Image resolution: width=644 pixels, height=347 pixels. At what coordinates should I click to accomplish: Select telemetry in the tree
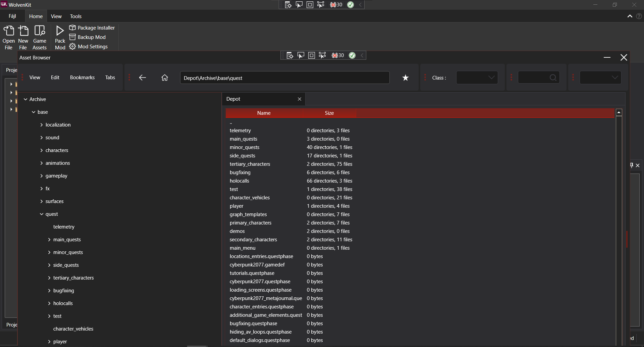click(64, 227)
